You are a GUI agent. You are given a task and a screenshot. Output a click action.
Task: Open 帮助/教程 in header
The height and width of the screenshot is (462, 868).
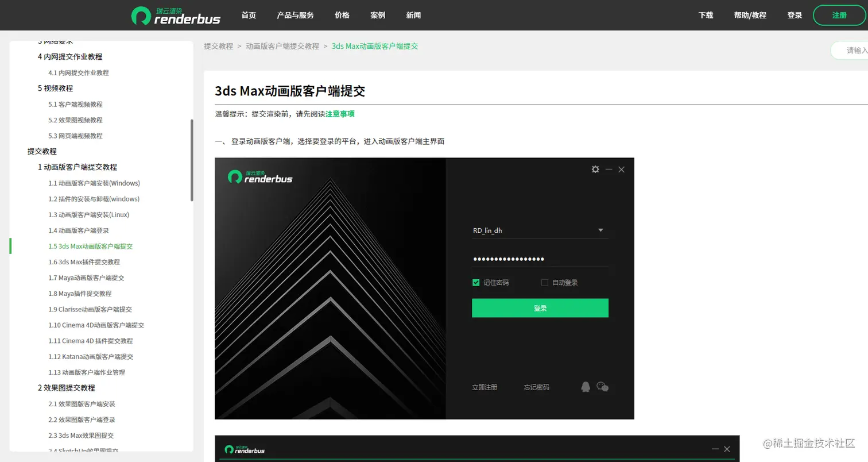(750, 16)
